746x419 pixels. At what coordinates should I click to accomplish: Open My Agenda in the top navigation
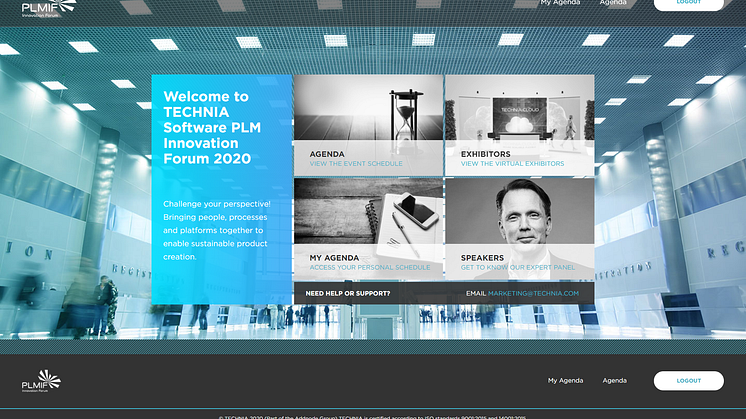click(x=560, y=2)
